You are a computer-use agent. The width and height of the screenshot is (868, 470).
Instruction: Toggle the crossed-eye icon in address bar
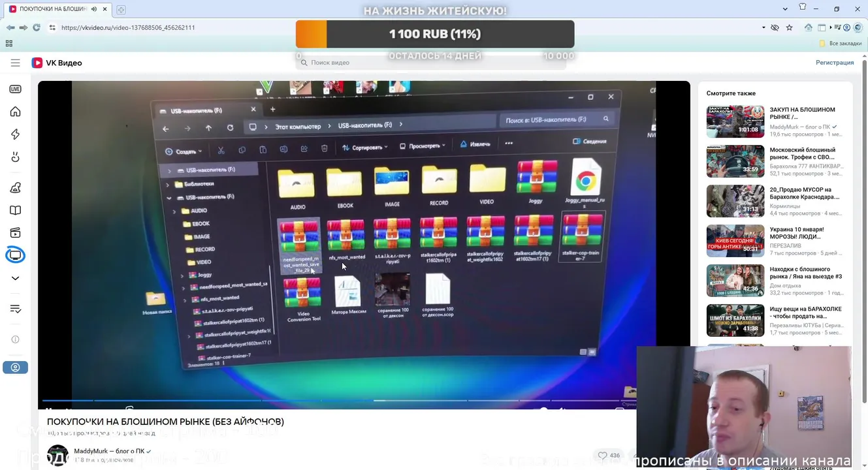pos(775,27)
